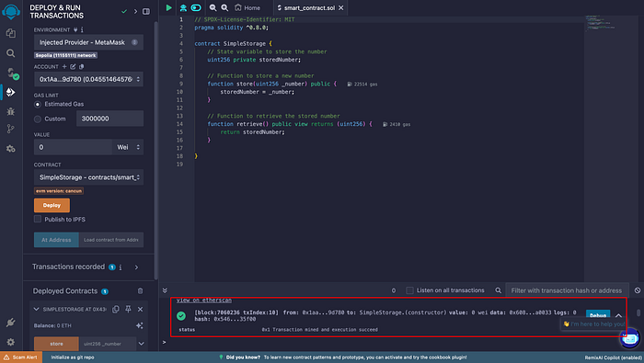Open the Search in files sidebar icon
This screenshot has width=644, height=363.
pos(11,53)
